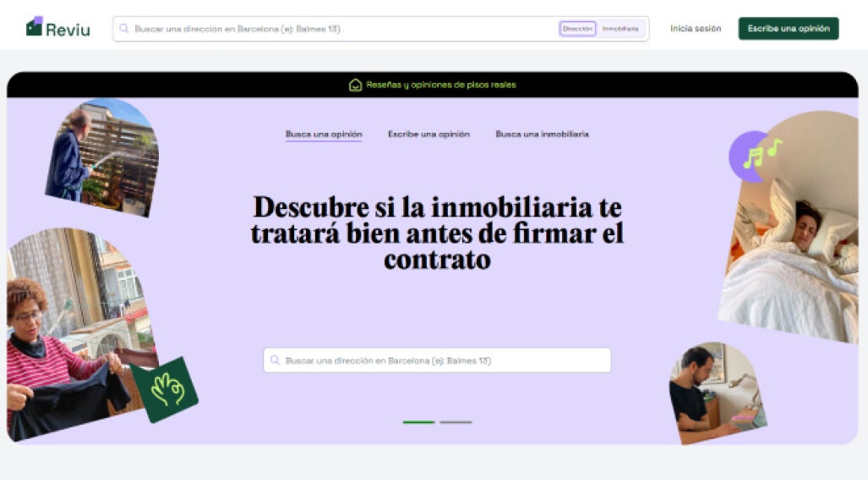868x489 pixels.
Task: Focus the hero Barcelona address search field
Action: click(437, 360)
